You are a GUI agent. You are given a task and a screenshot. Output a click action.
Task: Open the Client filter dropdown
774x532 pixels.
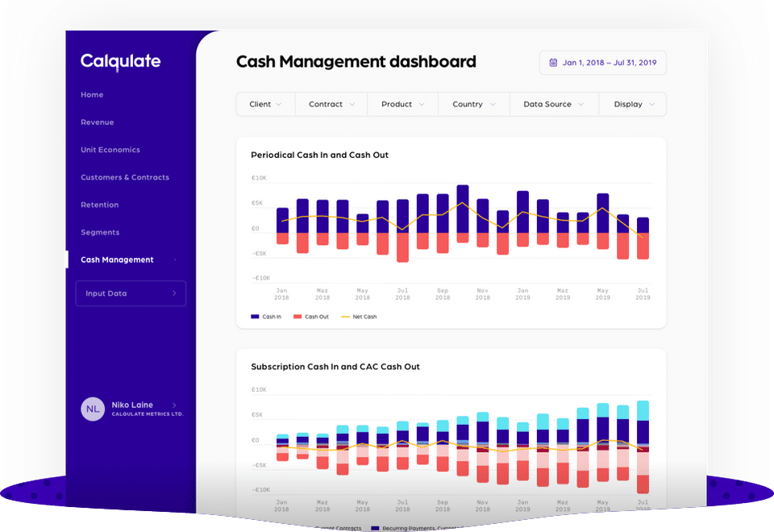[265, 104]
